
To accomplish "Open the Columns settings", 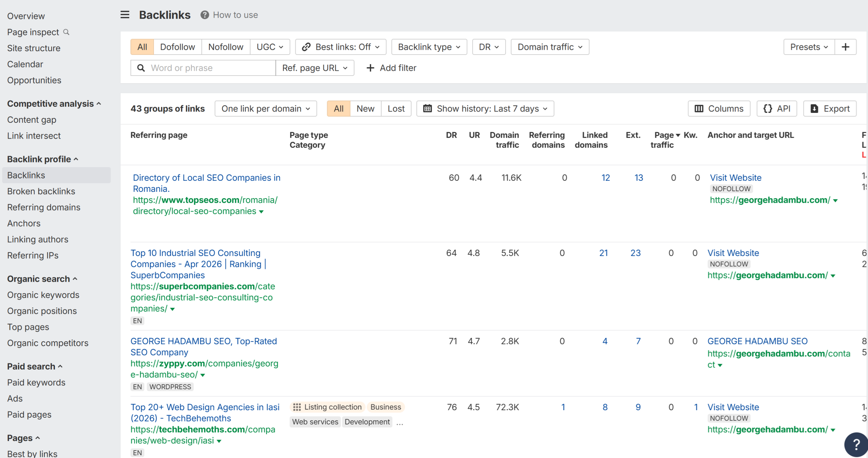I will 719,108.
